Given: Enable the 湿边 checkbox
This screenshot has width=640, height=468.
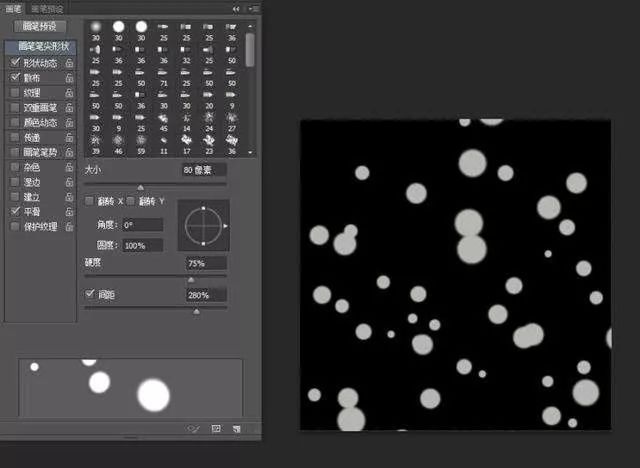Looking at the screenshot, I should [x=15, y=182].
